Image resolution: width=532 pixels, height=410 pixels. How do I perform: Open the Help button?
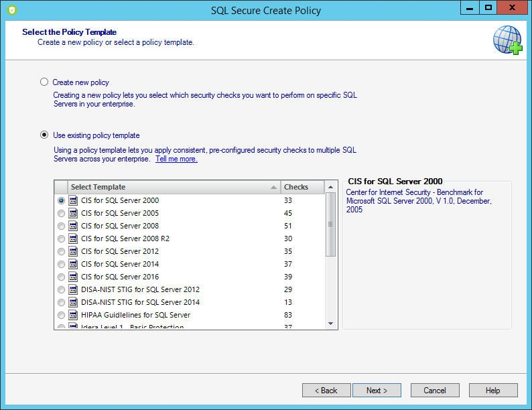493,391
